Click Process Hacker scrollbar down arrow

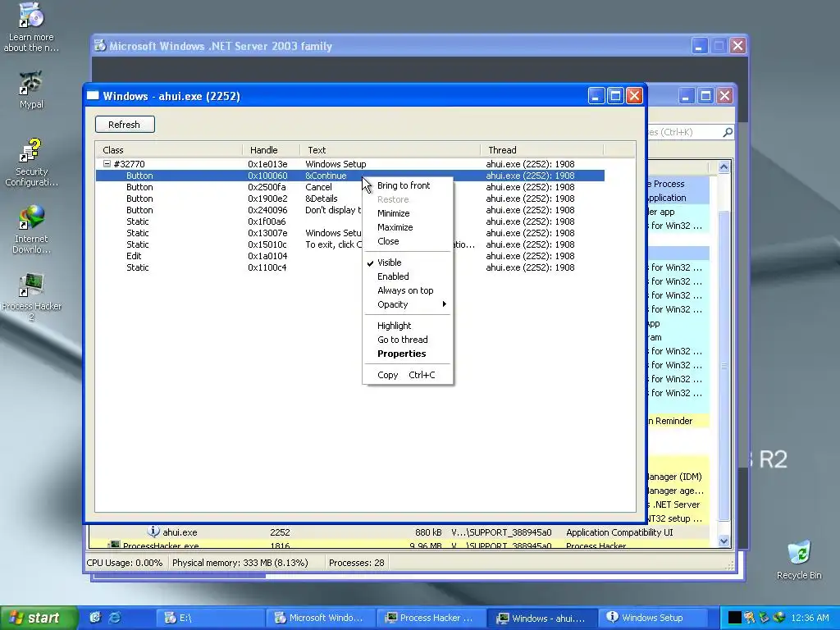pos(724,541)
